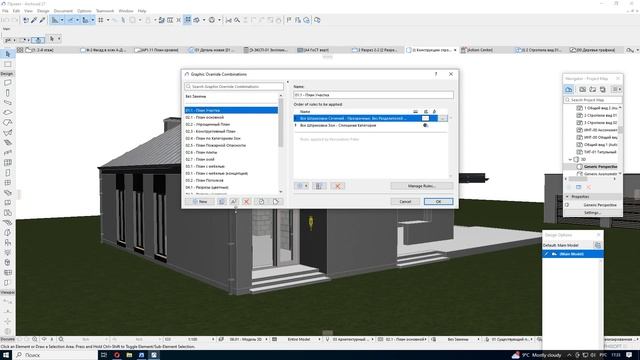Switch Navigator to View Map icon

click(x=582, y=89)
